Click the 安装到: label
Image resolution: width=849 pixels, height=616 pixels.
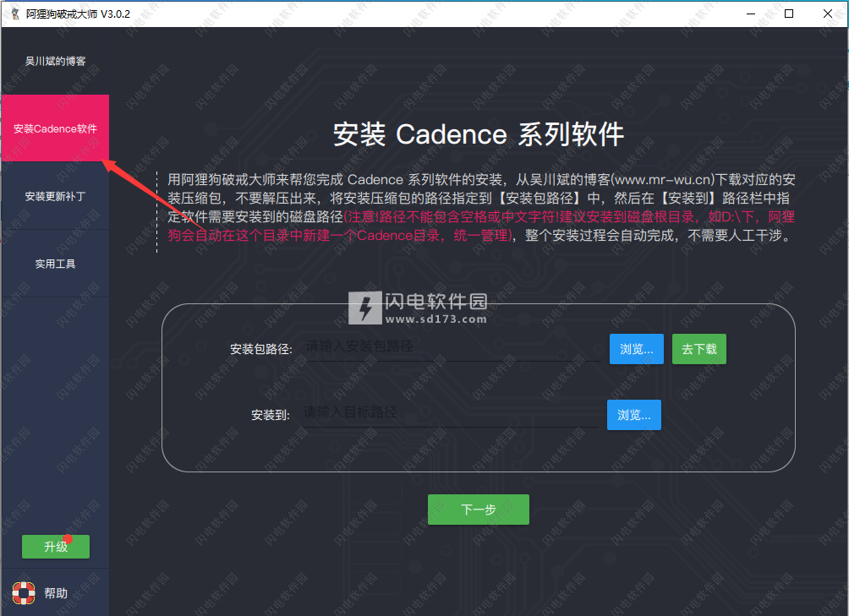click(x=271, y=416)
